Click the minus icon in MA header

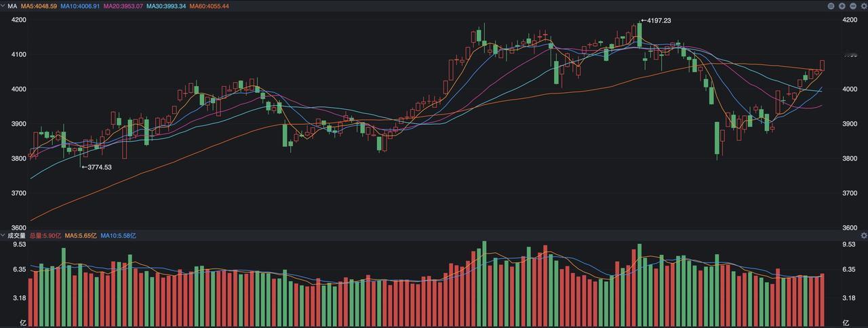click(x=852, y=5)
